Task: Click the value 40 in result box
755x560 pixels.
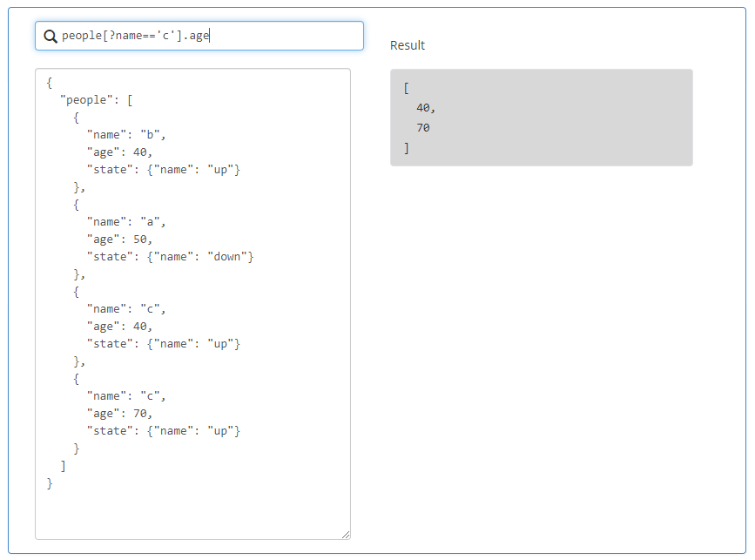Action: [x=426, y=108]
